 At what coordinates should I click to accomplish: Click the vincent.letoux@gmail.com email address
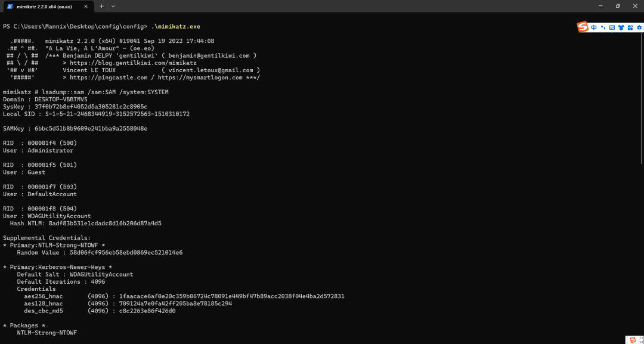coord(210,70)
